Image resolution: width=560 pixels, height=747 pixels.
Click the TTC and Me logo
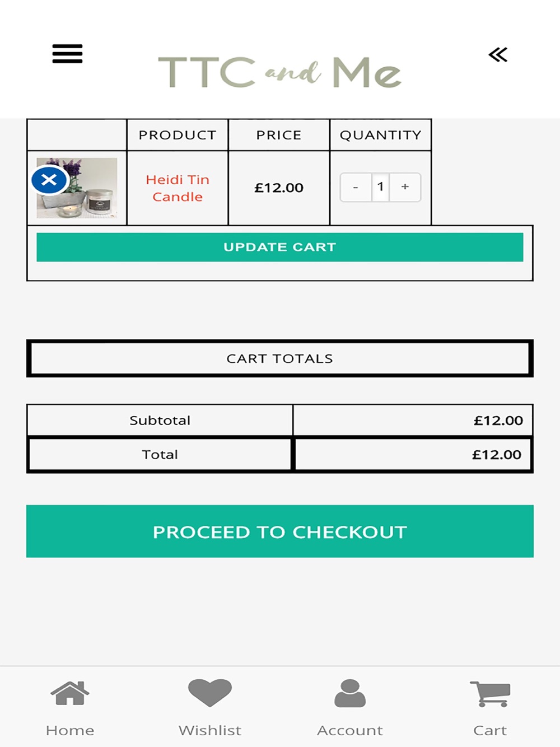coord(280,72)
